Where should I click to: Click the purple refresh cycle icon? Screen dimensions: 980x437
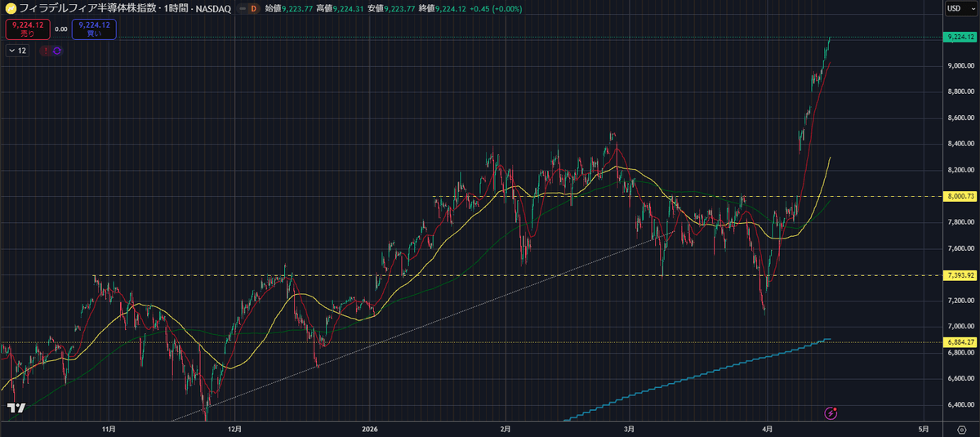point(57,51)
